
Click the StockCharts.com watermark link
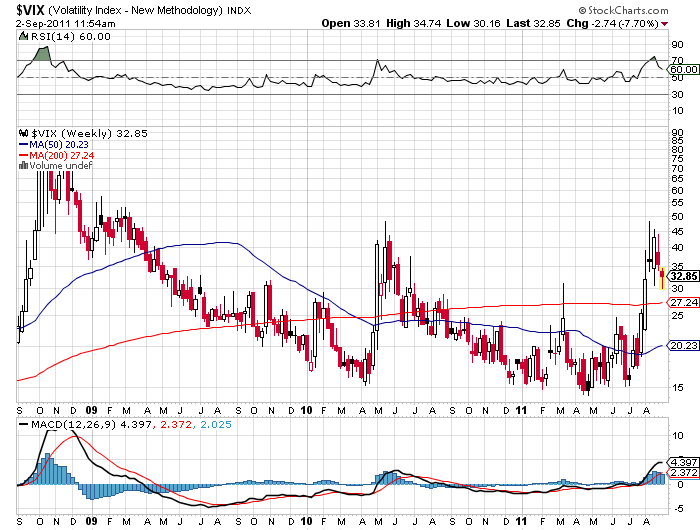[628, 10]
